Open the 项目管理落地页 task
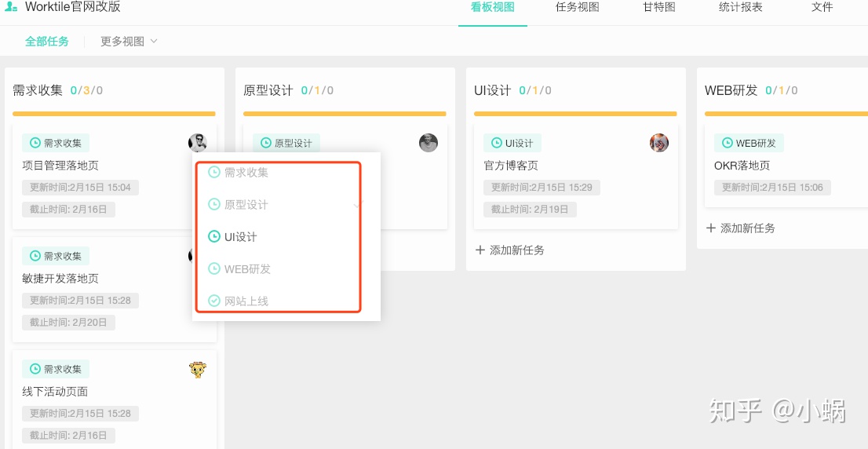 tap(60, 166)
